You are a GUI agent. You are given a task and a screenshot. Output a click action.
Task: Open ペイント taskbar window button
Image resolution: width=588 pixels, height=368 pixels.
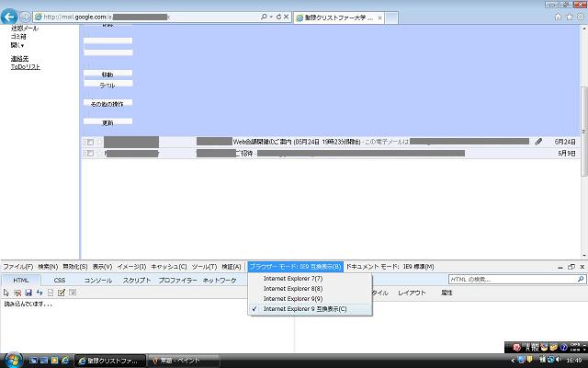point(183,361)
